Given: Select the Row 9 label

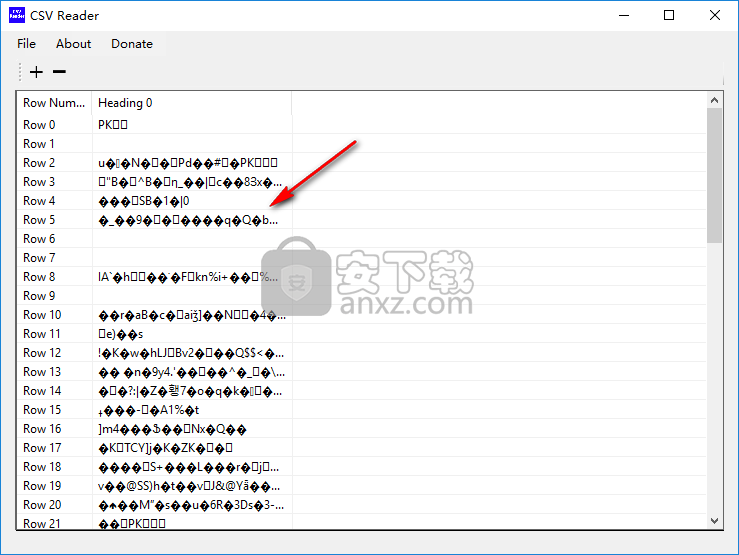Looking at the screenshot, I should pyautogui.click(x=39, y=296).
